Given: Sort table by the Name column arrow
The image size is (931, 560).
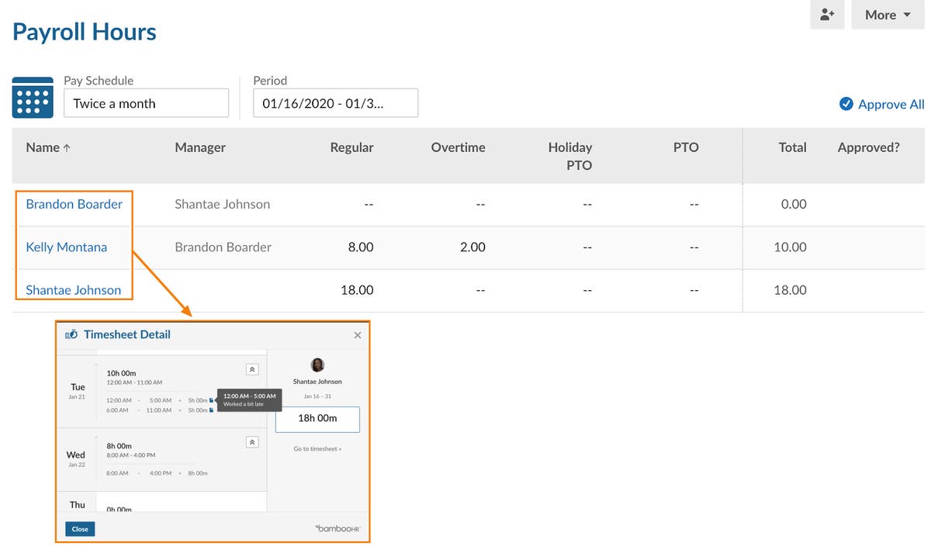Looking at the screenshot, I should (x=67, y=147).
